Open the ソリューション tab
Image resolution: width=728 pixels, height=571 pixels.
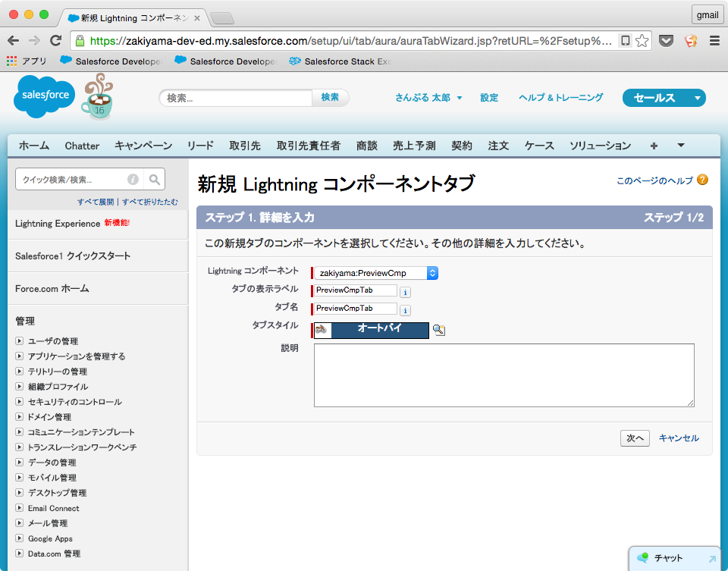(x=601, y=146)
